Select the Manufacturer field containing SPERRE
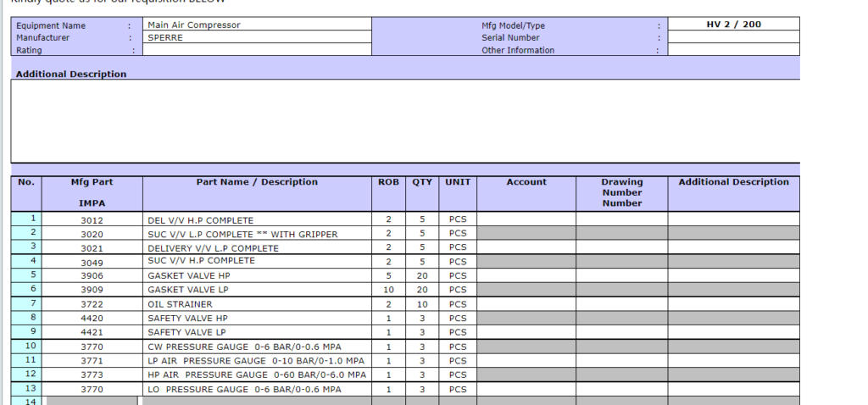This screenshot has height=405, width=868. [257, 37]
